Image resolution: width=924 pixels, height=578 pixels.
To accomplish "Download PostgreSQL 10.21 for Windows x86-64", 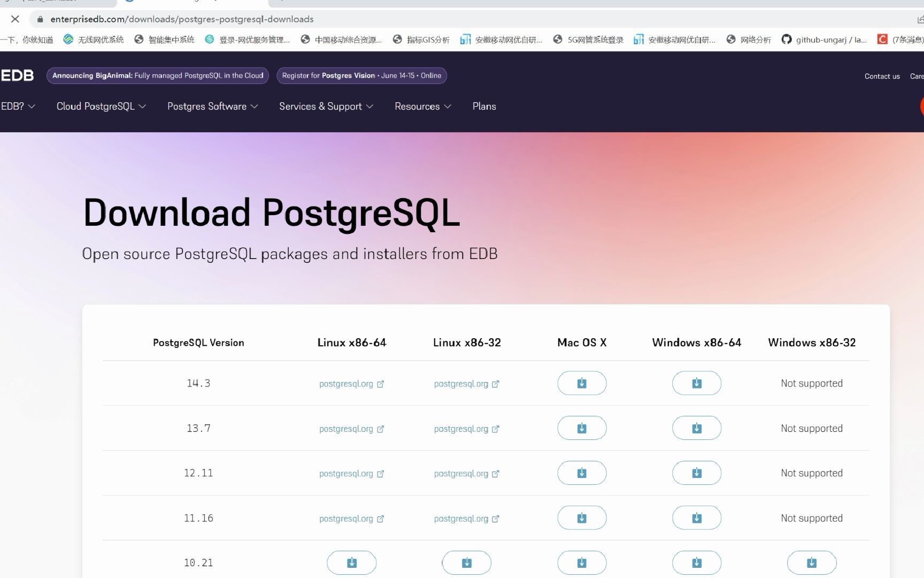I will click(x=697, y=562).
